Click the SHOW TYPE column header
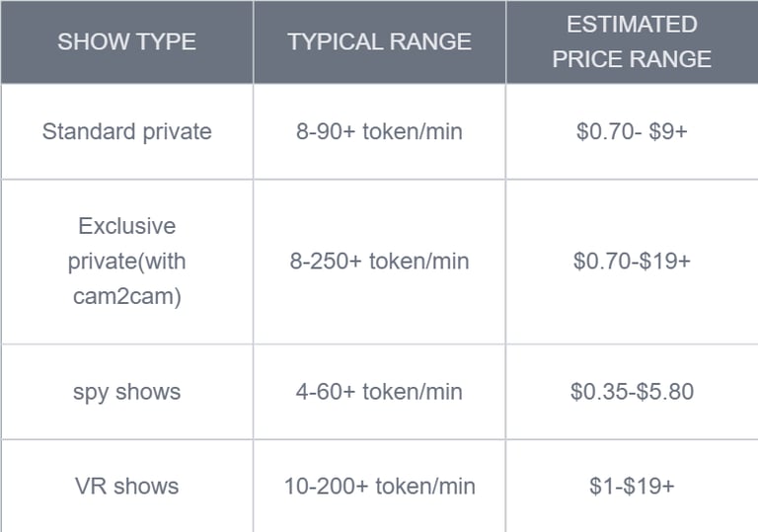Viewport: 758px width, 532px height. (x=126, y=41)
